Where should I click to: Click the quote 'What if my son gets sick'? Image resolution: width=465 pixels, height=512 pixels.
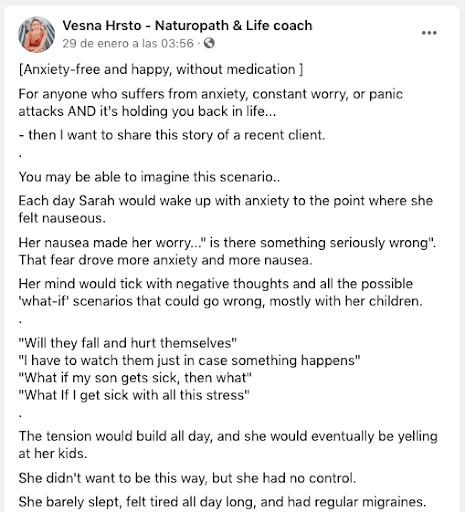tap(135, 378)
